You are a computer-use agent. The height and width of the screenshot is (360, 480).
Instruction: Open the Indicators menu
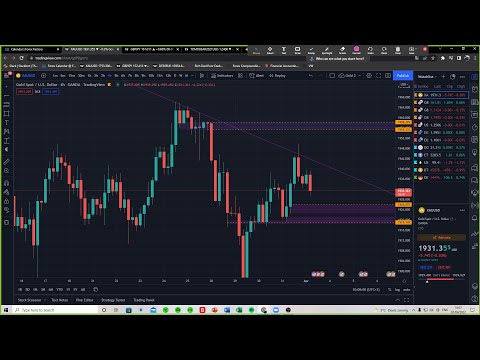(x=222, y=76)
